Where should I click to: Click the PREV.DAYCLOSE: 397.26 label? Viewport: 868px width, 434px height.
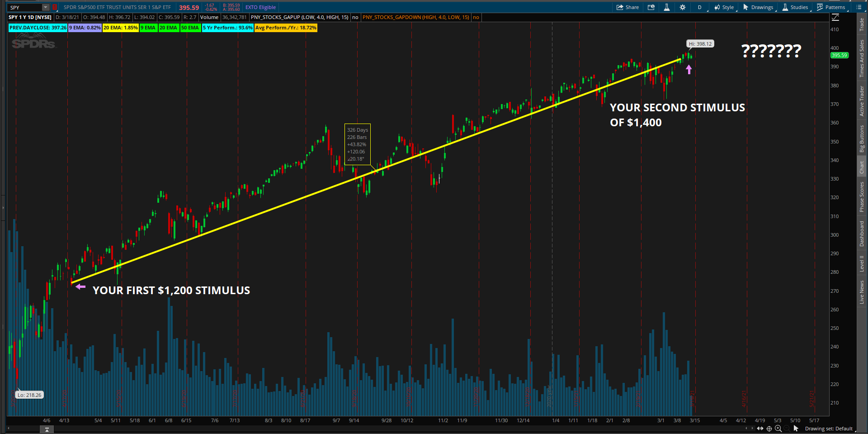(38, 28)
